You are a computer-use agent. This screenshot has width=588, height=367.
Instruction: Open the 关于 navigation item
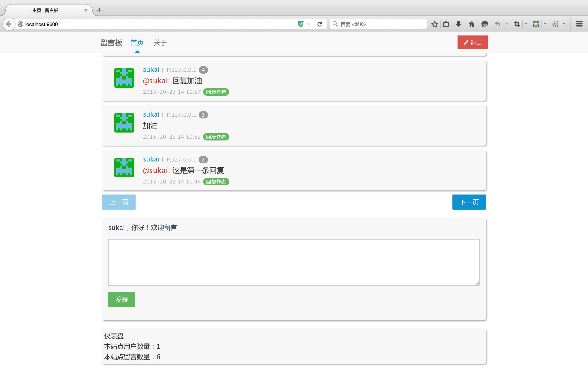tap(160, 43)
